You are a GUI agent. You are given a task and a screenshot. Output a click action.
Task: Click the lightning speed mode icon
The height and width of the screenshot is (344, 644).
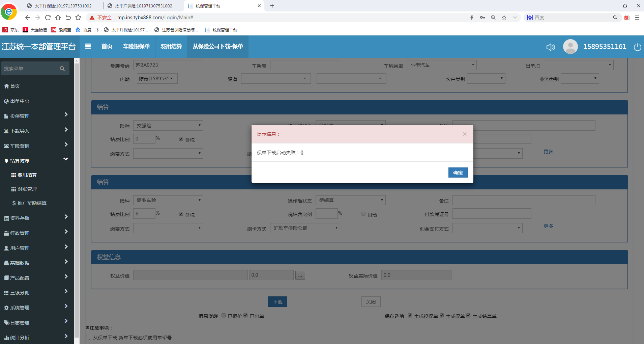pyautogui.click(x=472, y=18)
